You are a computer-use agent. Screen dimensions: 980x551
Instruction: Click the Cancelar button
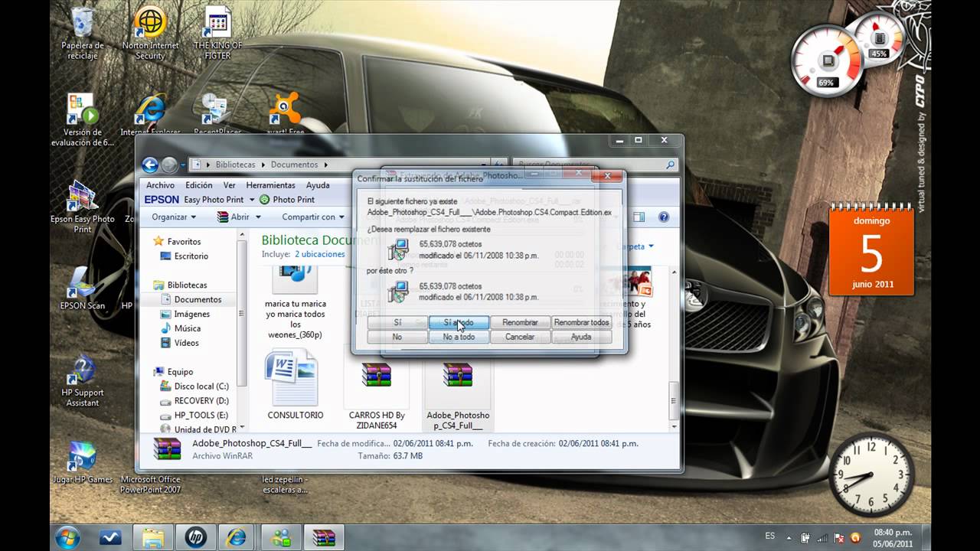[520, 337]
